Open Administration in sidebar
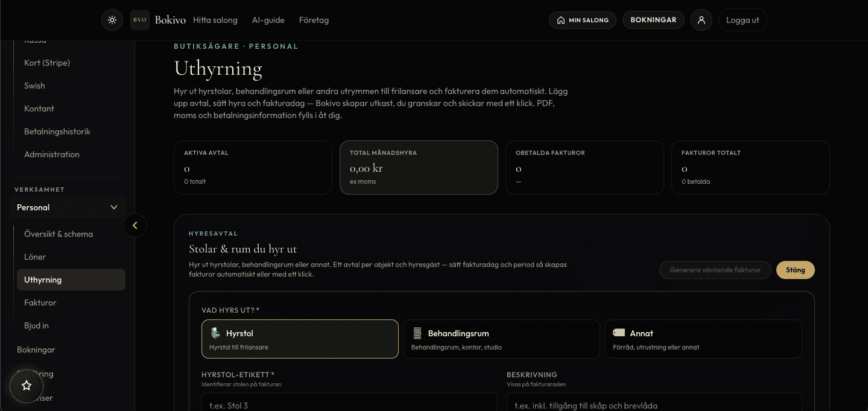The width and height of the screenshot is (868, 411). 71,154
